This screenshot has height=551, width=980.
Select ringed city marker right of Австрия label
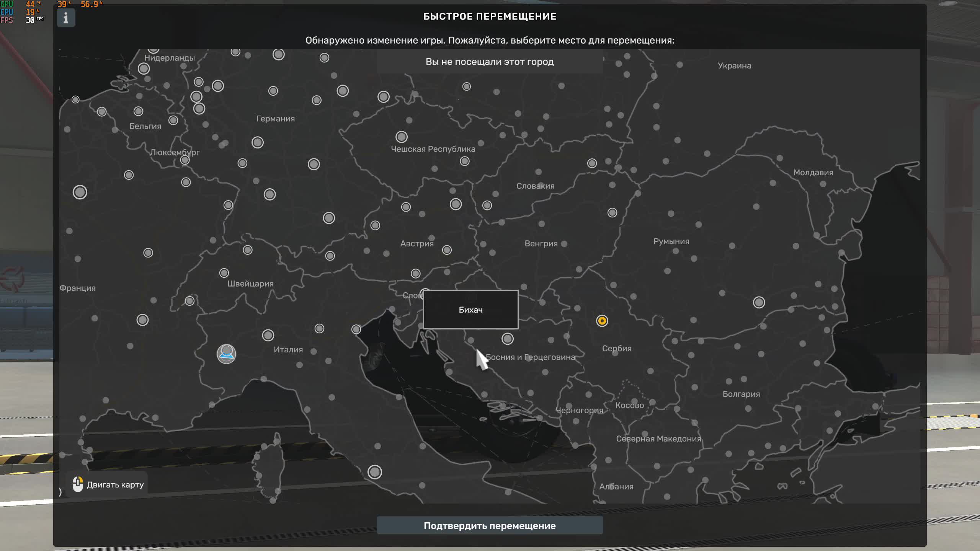pos(447,250)
